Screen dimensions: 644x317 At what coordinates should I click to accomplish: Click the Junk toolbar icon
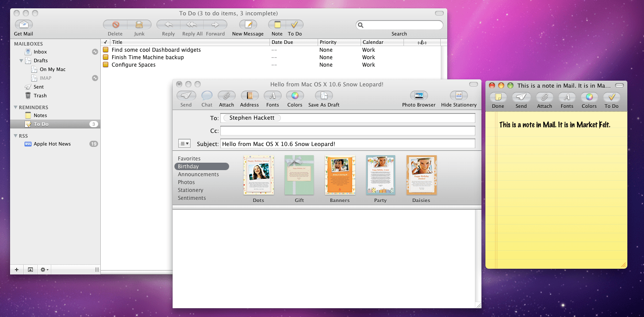139,25
